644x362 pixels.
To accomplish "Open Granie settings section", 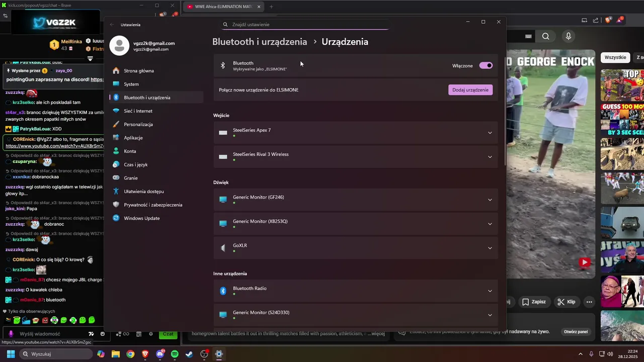I will 156,178.
